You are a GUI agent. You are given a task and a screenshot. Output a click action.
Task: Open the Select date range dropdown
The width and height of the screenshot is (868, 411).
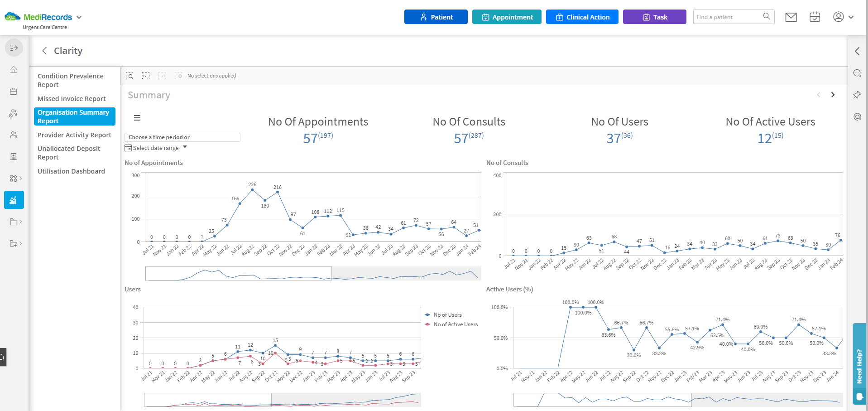tap(156, 148)
